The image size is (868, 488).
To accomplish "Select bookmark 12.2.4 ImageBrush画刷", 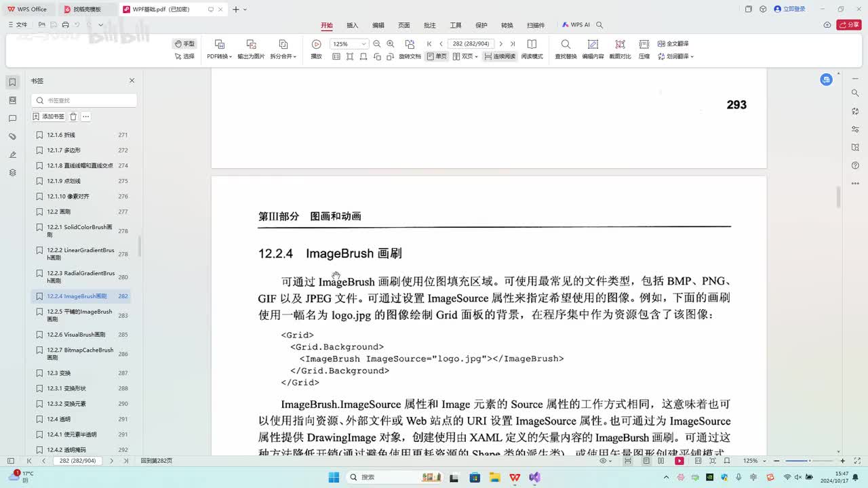I will point(81,296).
